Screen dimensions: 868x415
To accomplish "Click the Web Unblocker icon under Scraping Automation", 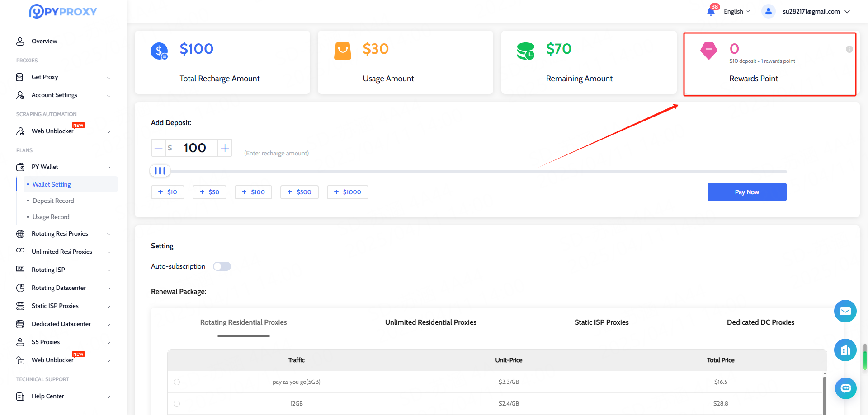I will (x=20, y=131).
